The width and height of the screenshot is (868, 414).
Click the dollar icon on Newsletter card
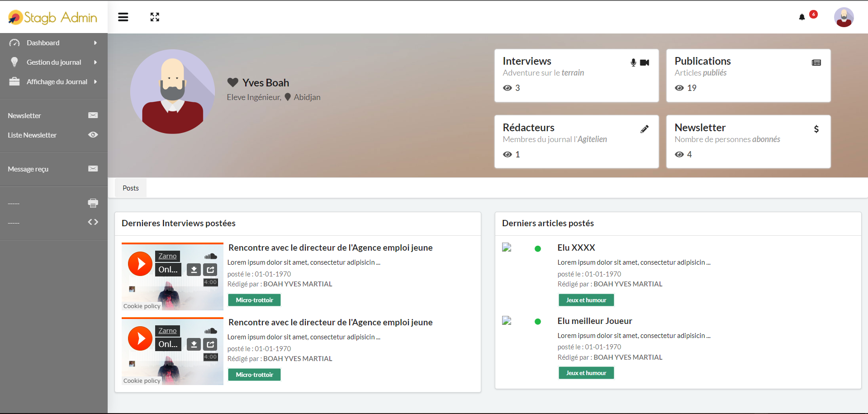pyautogui.click(x=816, y=129)
